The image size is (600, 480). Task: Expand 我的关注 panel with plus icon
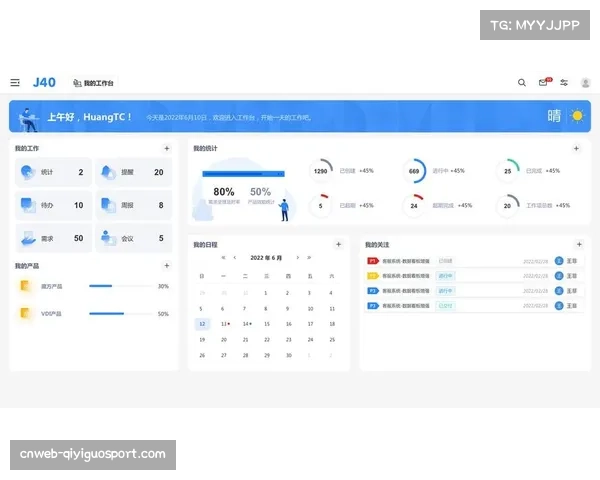[x=578, y=244]
